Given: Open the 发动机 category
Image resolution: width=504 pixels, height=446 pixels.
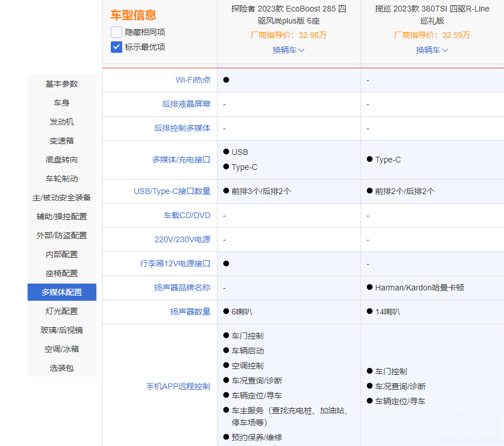Looking at the screenshot, I should 61,122.
